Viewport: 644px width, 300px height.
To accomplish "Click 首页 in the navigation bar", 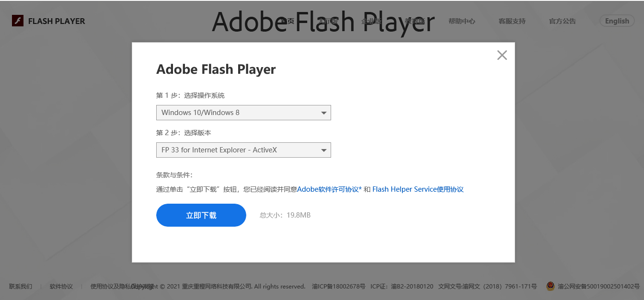I will [287, 21].
